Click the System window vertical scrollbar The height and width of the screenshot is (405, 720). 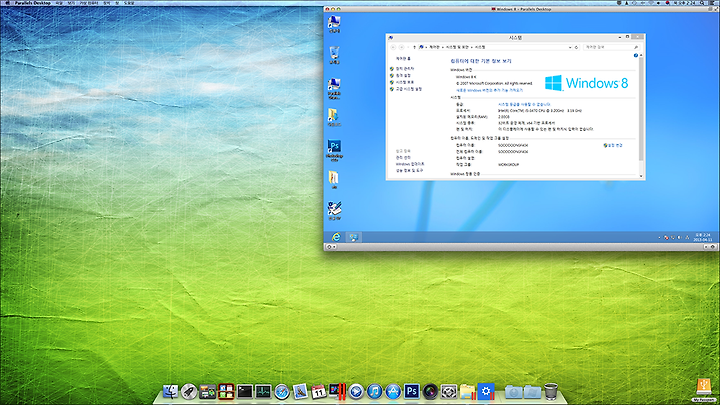click(641, 108)
